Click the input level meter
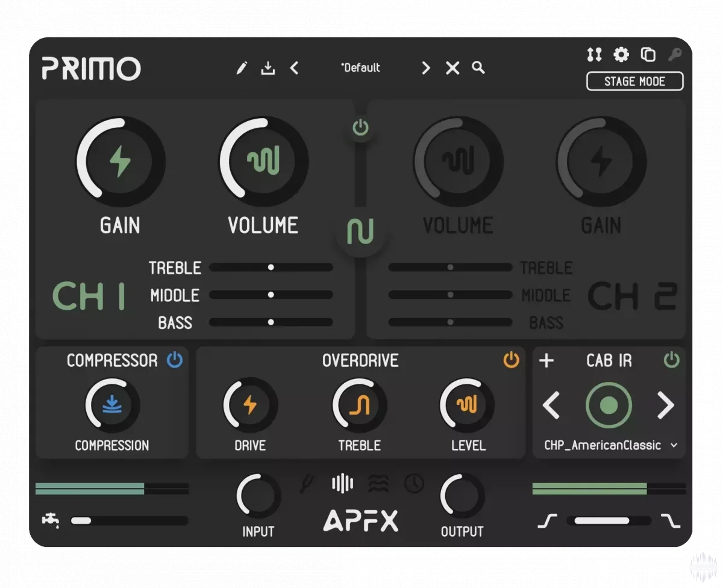 tap(112, 489)
